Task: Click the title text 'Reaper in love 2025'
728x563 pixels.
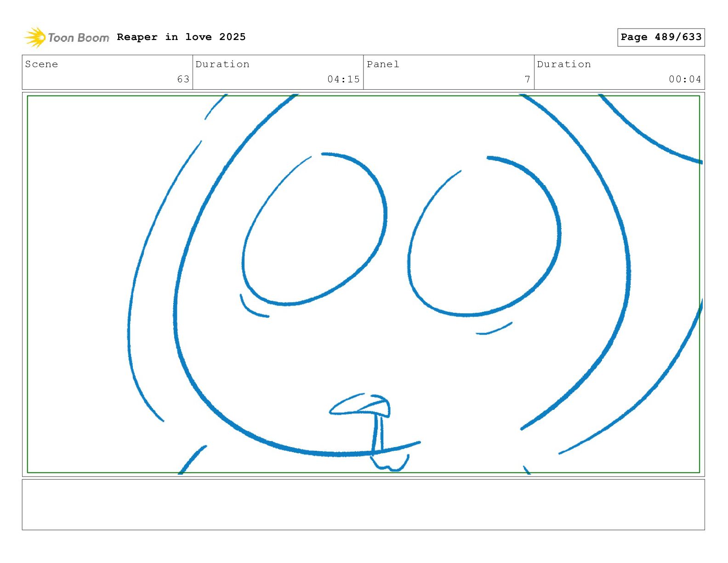Action: click(x=181, y=37)
